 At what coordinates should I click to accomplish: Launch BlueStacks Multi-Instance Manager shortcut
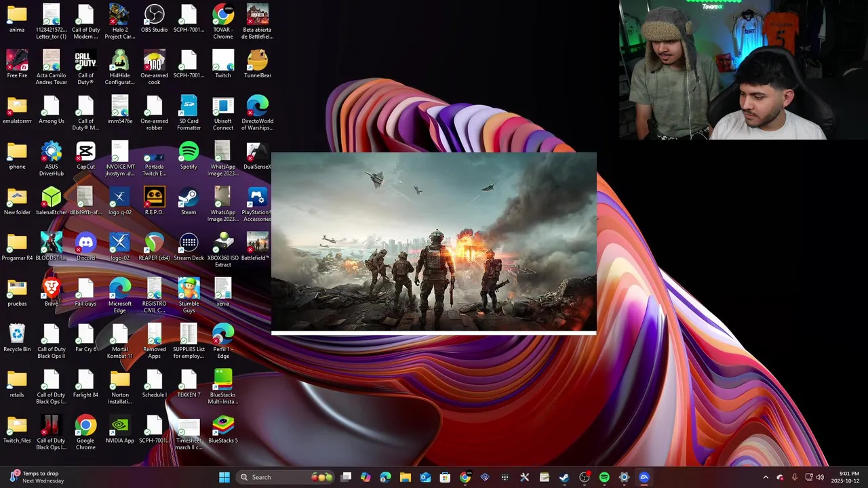(x=223, y=386)
